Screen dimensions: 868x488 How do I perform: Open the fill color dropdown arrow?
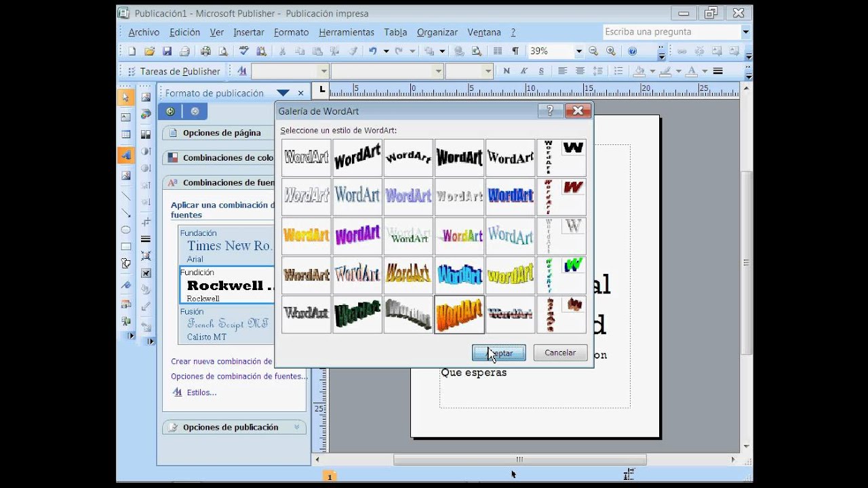[652, 70]
